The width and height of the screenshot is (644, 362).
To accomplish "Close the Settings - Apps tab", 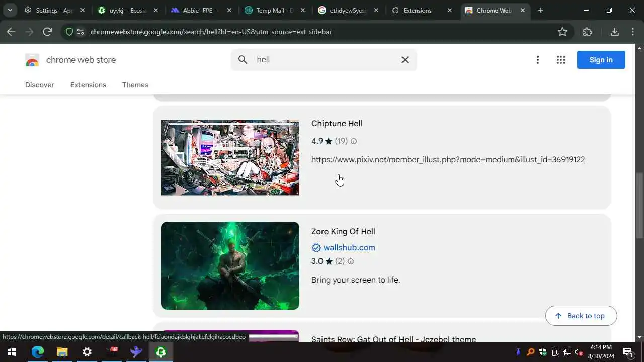I will point(83,10).
